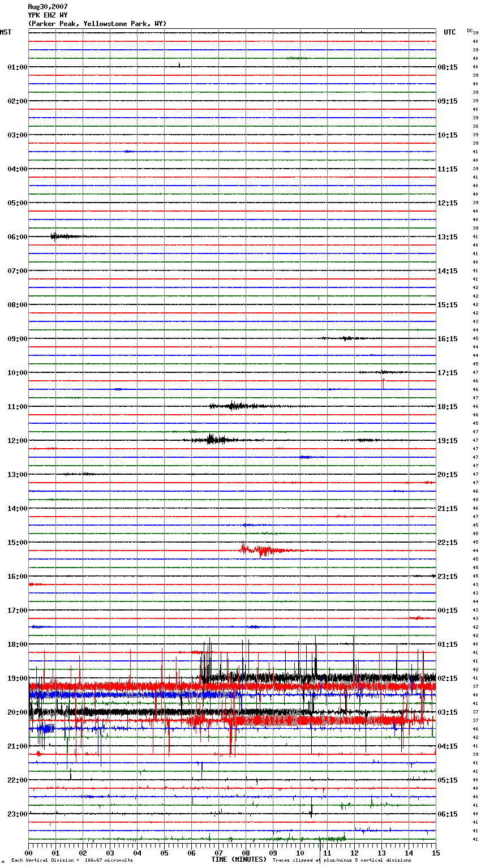Select the 07:00 MST time label
The height and width of the screenshot is (868, 481).
(x=17, y=271)
